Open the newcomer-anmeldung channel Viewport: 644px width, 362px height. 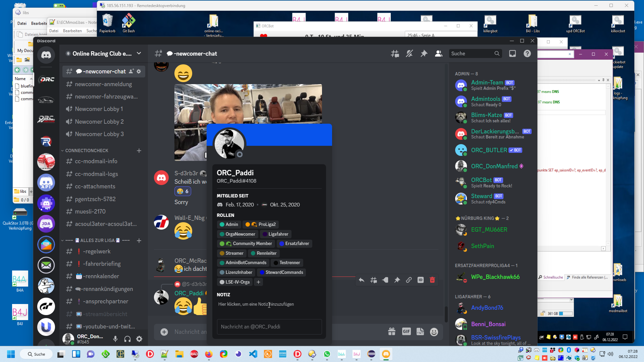pyautogui.click(x=103, y=84)
